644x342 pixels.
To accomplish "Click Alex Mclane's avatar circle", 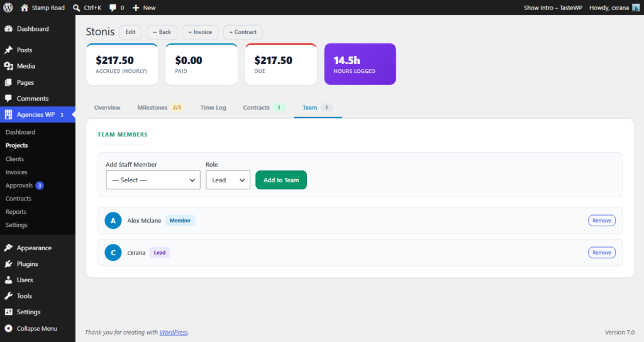I will click(x=113, y=221).
